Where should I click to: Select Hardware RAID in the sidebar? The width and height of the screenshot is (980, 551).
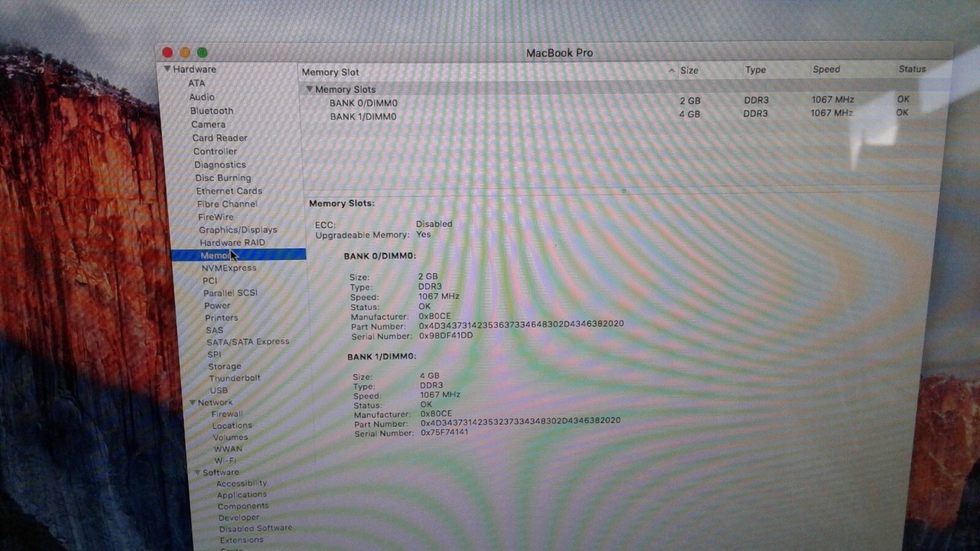232,242
